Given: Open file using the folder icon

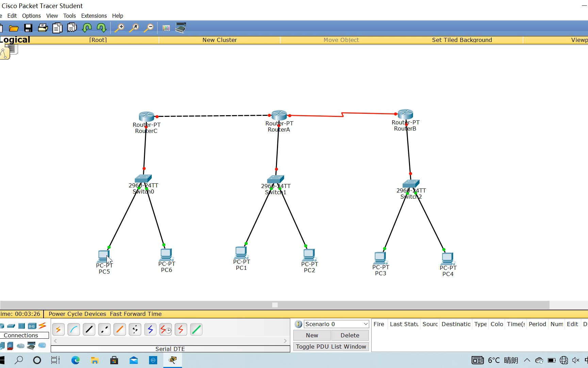Looking at the screenshot, I should (x=14, y=28).
